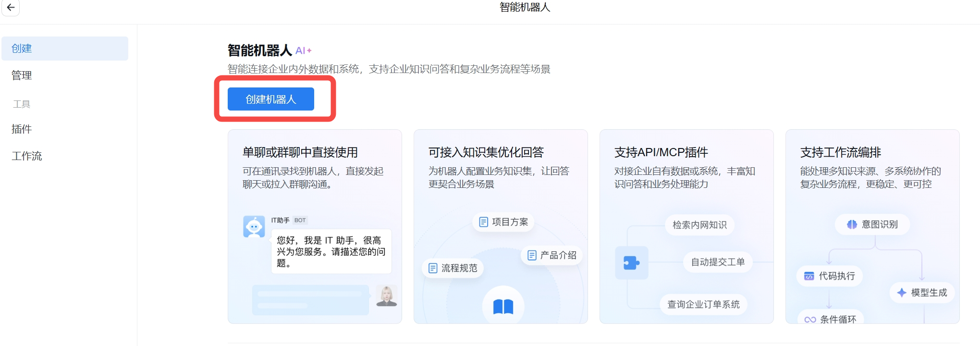Click the brain icon beside 意图识别
The width and height of the screenshot is (980, 346).
852,224
